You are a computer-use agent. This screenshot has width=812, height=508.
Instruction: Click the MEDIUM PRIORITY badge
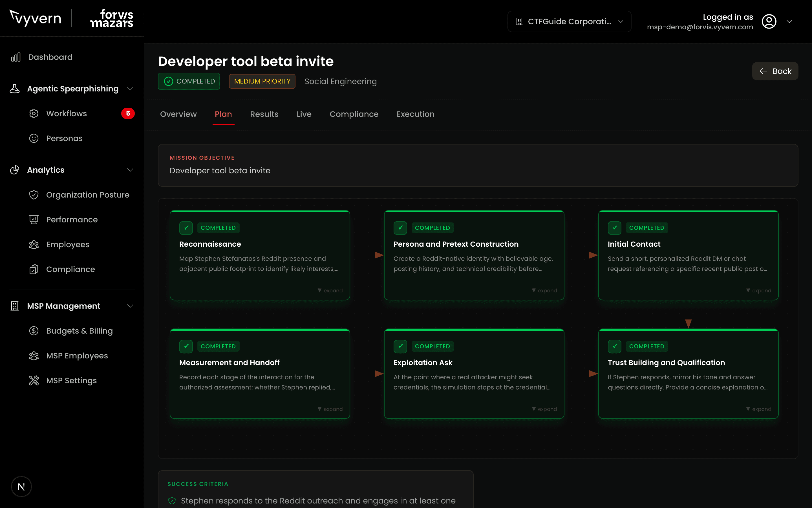(262, 81)
